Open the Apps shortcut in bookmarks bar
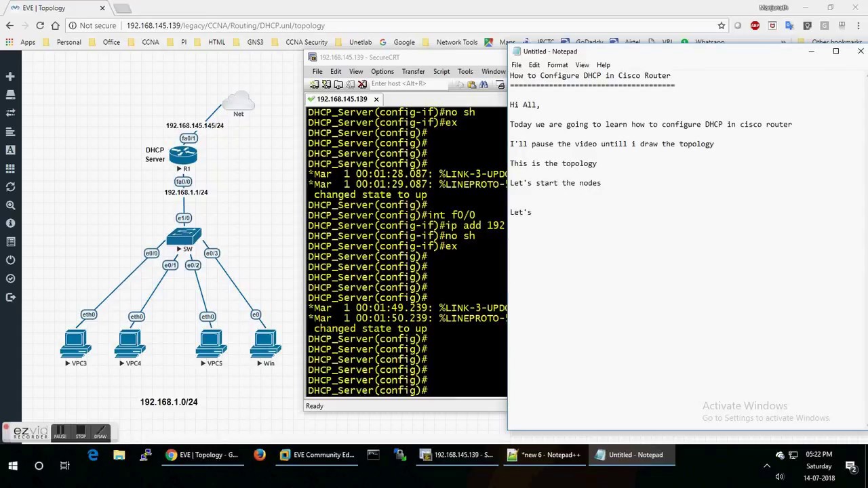868x488 pixels. [x=20, y=42]
